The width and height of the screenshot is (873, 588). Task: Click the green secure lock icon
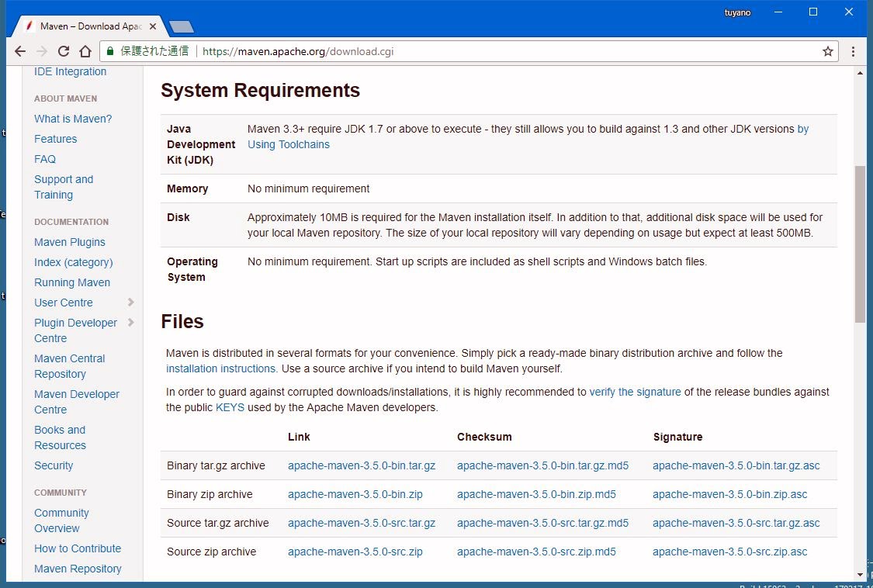click(110, 51)
